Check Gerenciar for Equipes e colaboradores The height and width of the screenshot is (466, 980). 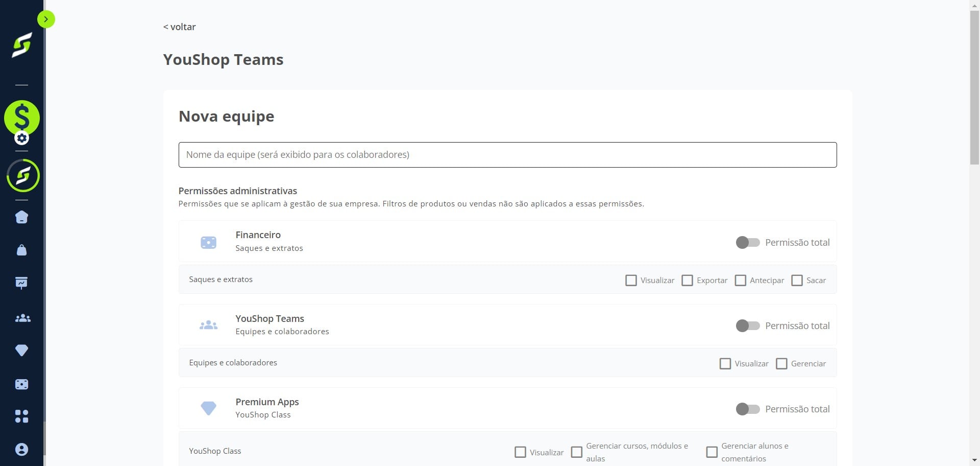[781, 364]
